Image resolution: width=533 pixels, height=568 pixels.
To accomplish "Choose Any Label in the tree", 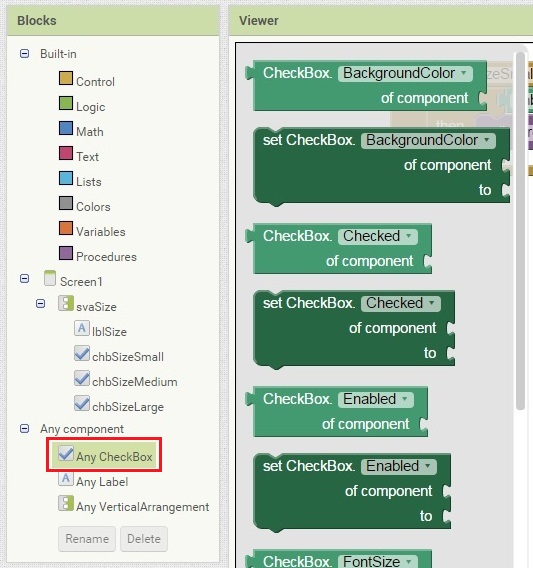I will [x=102, y=482].
